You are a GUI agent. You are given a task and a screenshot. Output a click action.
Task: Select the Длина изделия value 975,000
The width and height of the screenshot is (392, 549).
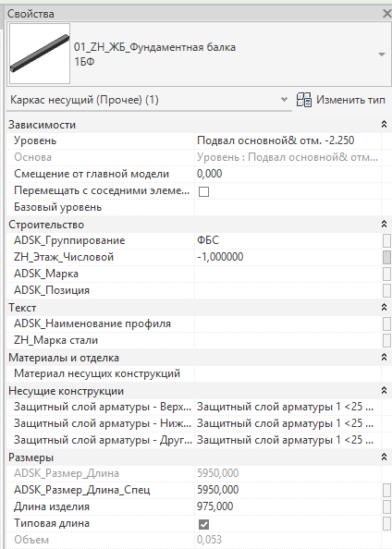215,506
